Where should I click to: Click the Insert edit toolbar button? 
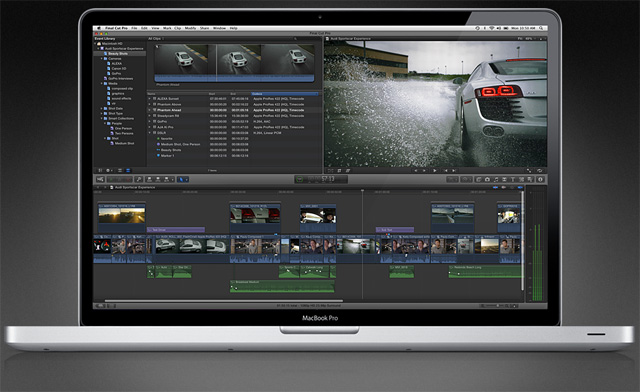pyautogui.click(x=158, y=179)
